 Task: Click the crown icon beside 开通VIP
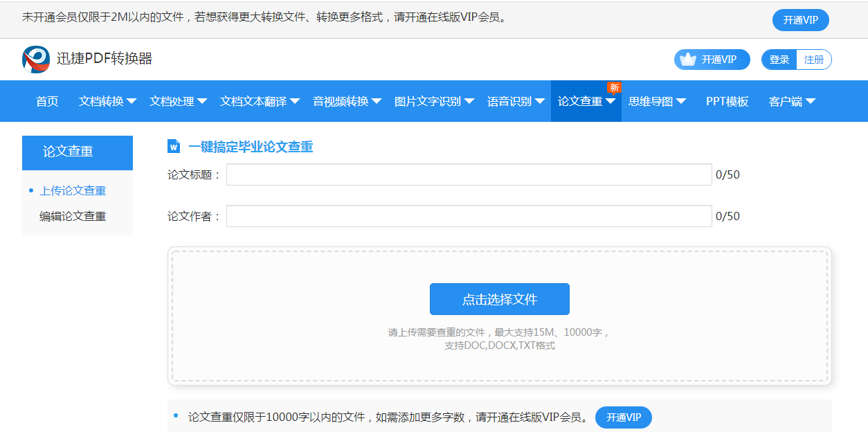coord(687,60)
